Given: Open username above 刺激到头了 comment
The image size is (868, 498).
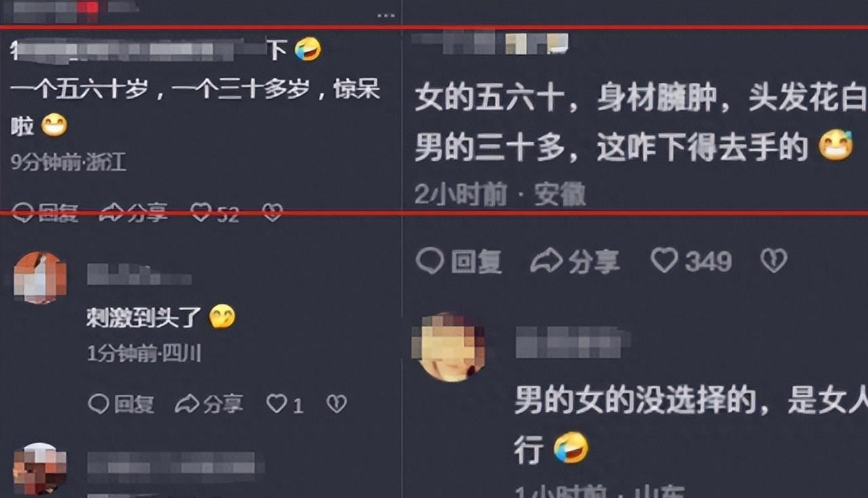Looking at the screenshot, I should coord(139,275).
